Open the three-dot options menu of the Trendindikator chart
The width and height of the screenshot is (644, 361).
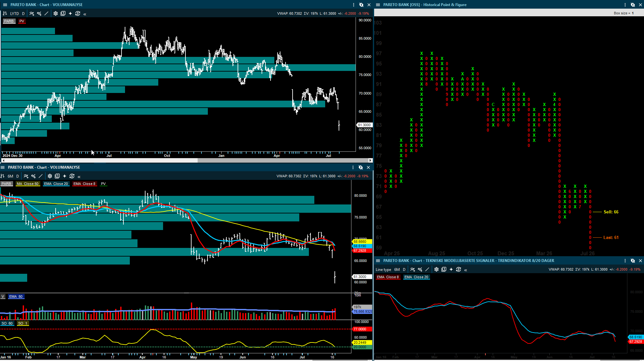coord(625,261)
